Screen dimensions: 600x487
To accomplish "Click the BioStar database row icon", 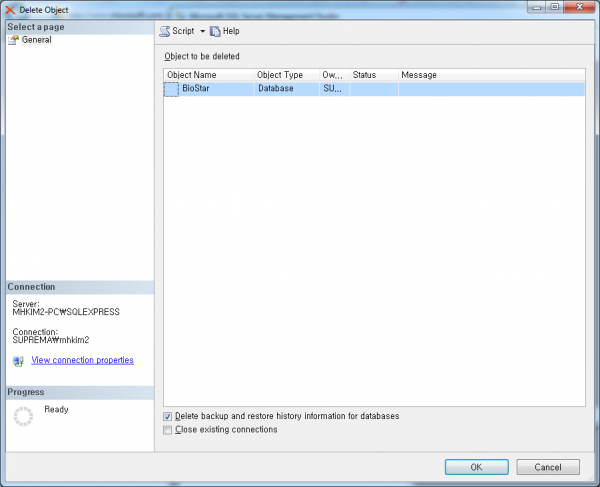I will [171, 89].
